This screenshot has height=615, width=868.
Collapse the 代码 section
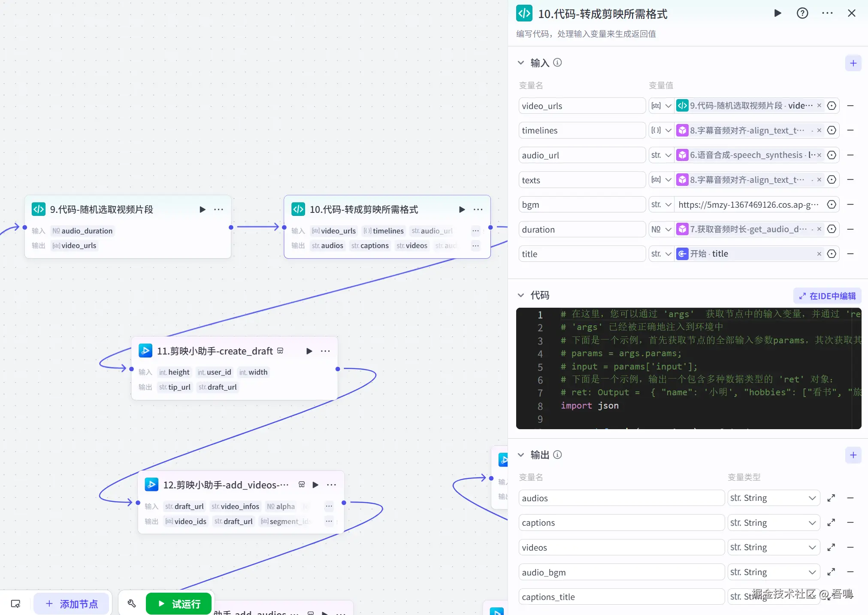521,295
